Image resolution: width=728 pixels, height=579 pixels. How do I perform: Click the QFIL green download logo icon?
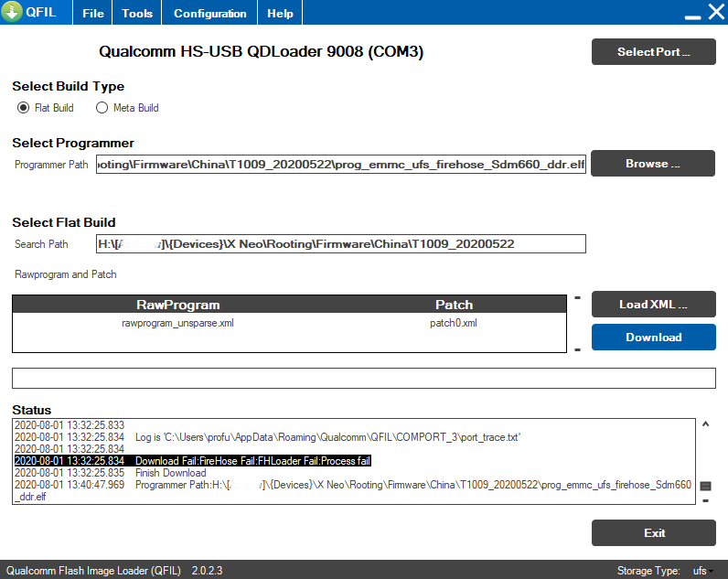coord(12,13)
